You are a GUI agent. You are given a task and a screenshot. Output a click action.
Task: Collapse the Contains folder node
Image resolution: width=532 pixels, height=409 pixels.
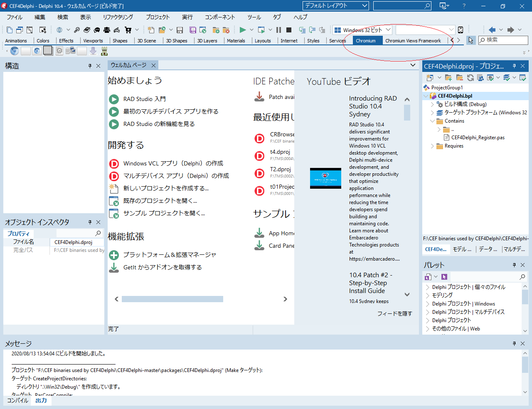click(432, 121)
